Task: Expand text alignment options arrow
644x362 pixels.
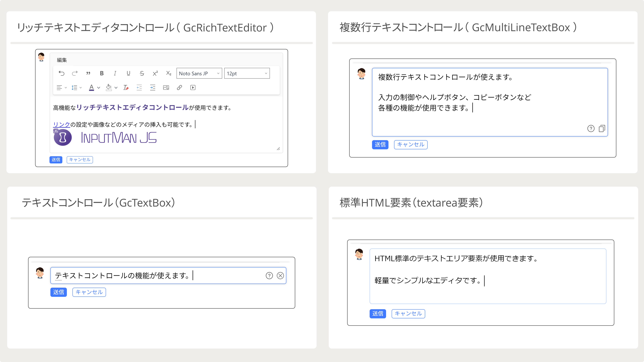Action: pyautogui.click(x=66, y=87)
